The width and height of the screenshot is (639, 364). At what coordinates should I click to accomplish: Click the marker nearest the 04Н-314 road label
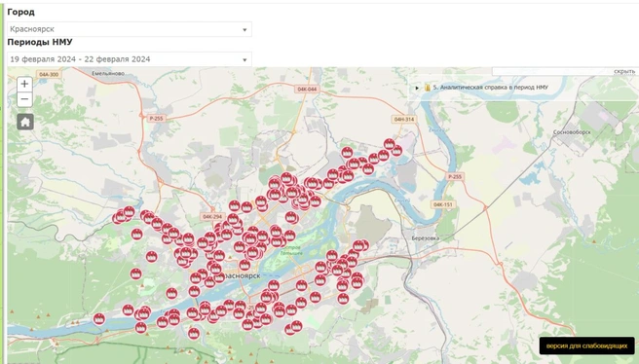click(390, 144)
